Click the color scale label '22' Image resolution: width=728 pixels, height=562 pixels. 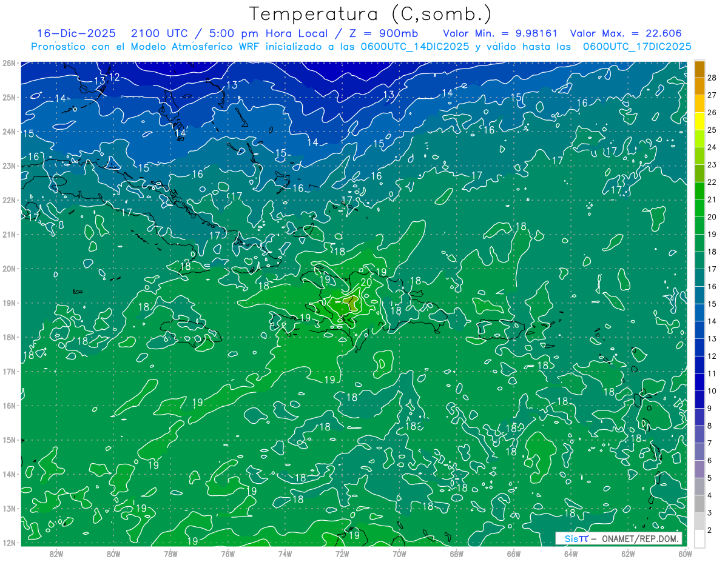[x=712, y=182]
